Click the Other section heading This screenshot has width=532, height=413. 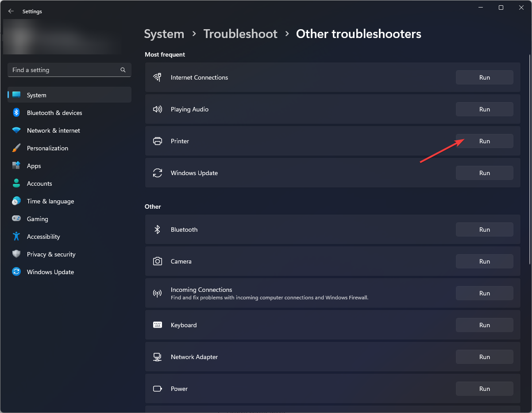point(153,206)
